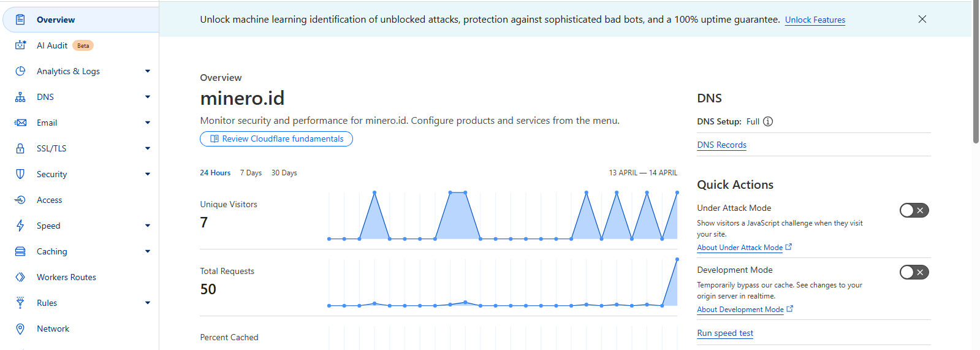Click the DNS network tree icon
Viewport: 980px width, 350px height.
pos(20,97)
